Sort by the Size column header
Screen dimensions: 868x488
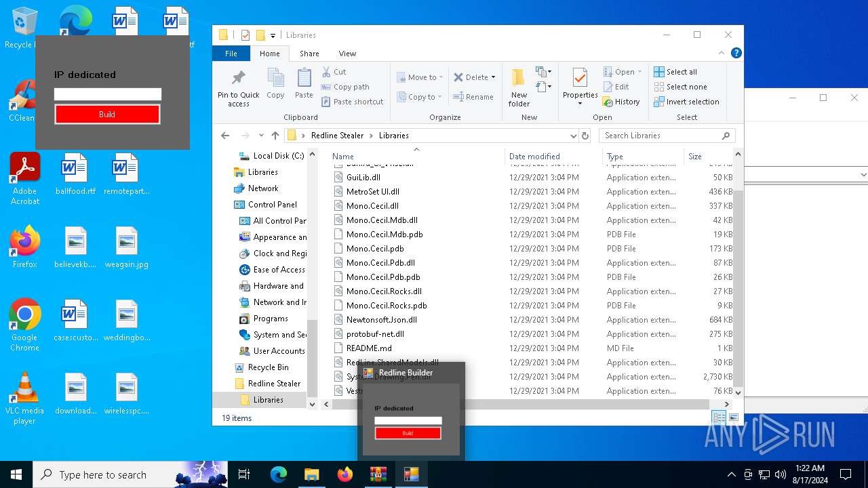click(709, 156)
